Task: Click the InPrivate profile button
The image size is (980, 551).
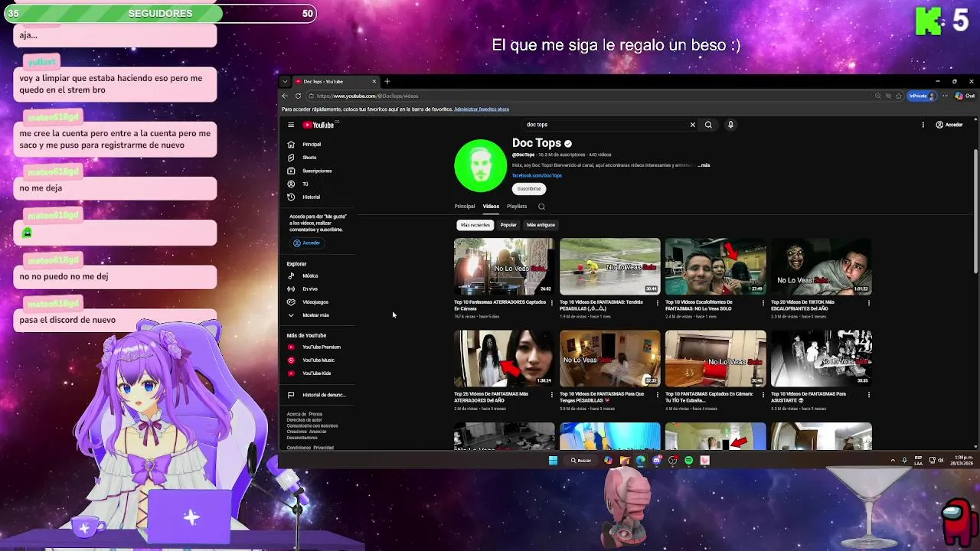Action: point(921,96)
